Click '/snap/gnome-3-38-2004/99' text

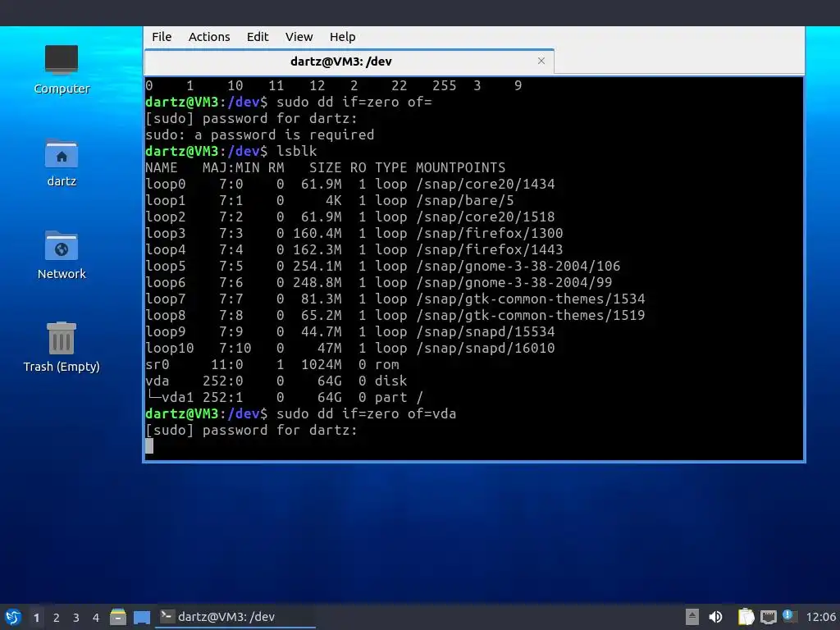[514, 283]
